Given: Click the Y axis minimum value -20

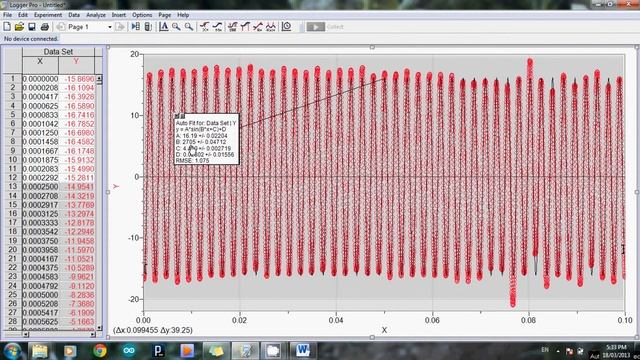Looking at the screenshot, I should click(x=133, y=299).
